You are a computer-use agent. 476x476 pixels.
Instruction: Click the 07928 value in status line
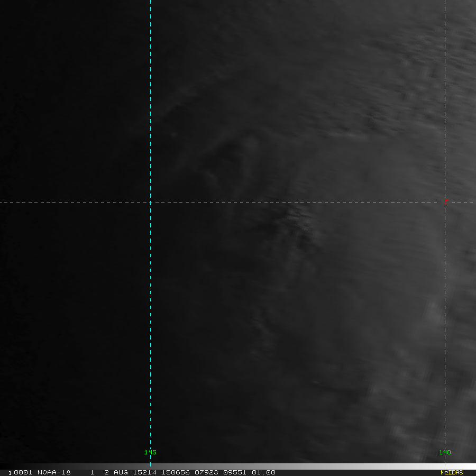pyautogui.click(x=206, y=472)
